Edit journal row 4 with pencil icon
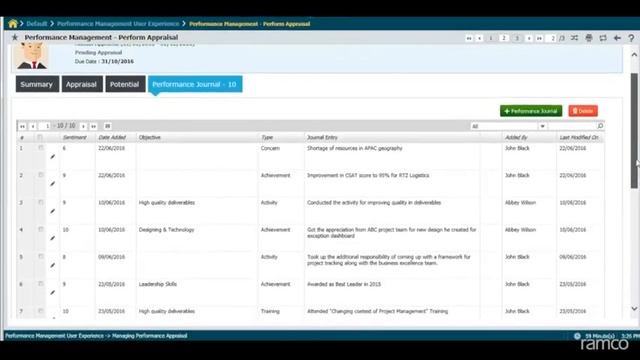The width and height of the screenshot is (640, 360). tap(53, 238)
